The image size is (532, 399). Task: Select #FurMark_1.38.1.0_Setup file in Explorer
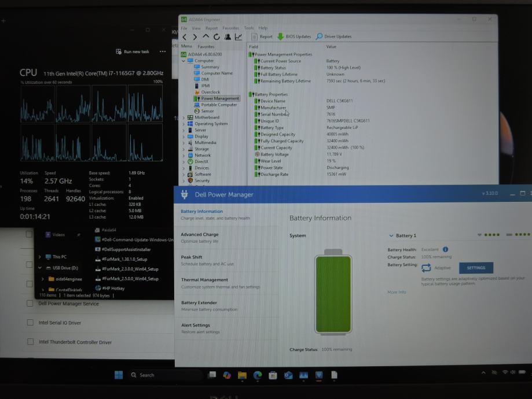click(x=122, y=259)
